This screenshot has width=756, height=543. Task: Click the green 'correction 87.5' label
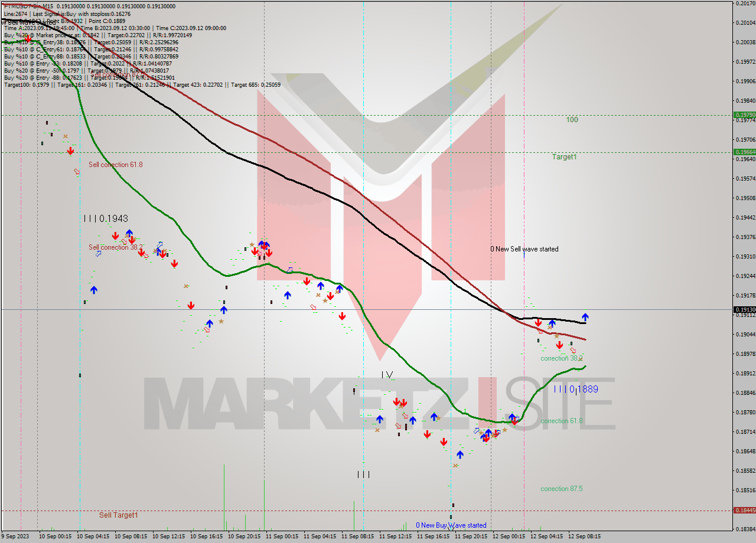(x=562, y=489)
